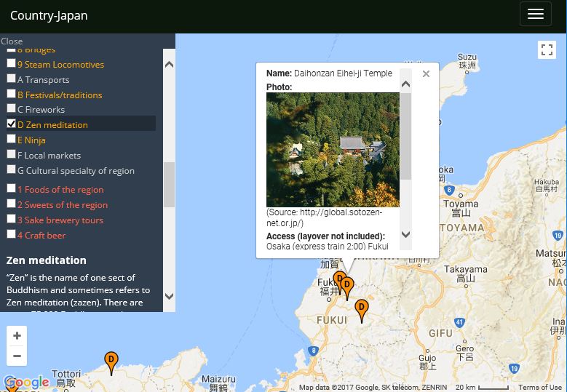Check the Craft beer checkbox
This screenshot has height=392, width=567.
click(11, 234)
